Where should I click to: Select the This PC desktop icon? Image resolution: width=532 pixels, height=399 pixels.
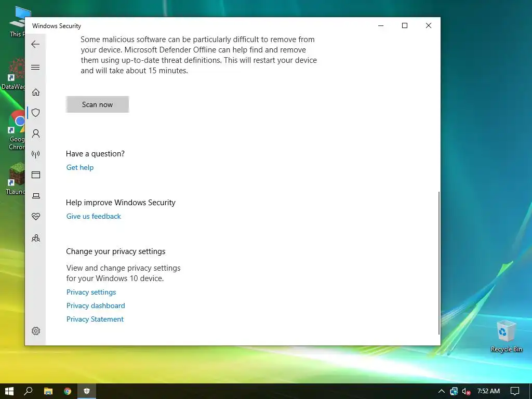tap(17, 21)
